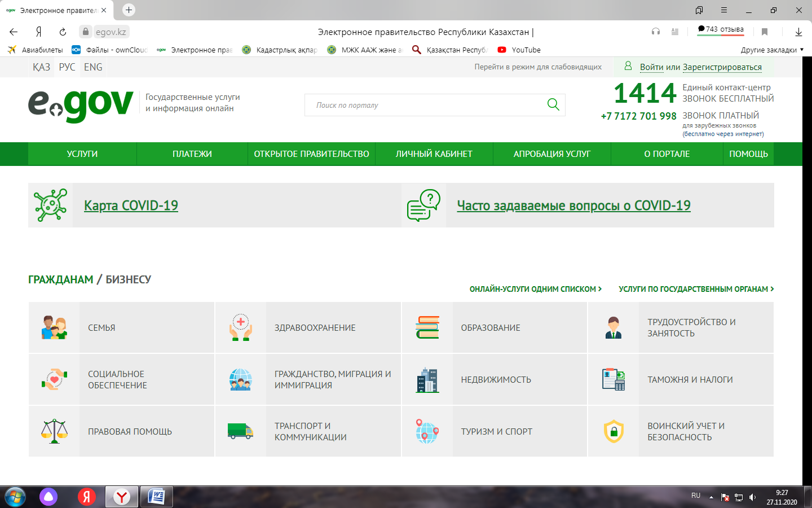Click the search magnifier icon
Image resolution: width=812 pixels, height=508 pixels.
point(553,104)
